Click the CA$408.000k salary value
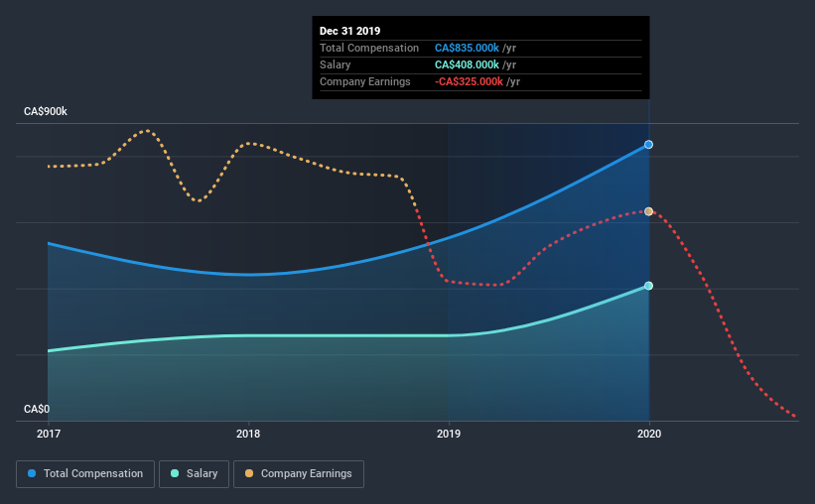Screen dimensions: 815x504 pyautogui.click(x=467, y=64)
